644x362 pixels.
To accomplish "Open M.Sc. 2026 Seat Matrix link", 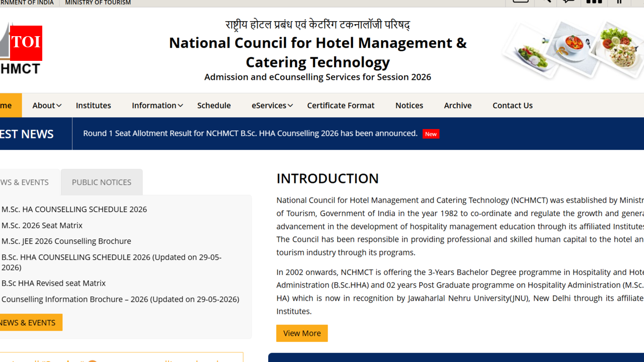I will (x=42, y=225).
